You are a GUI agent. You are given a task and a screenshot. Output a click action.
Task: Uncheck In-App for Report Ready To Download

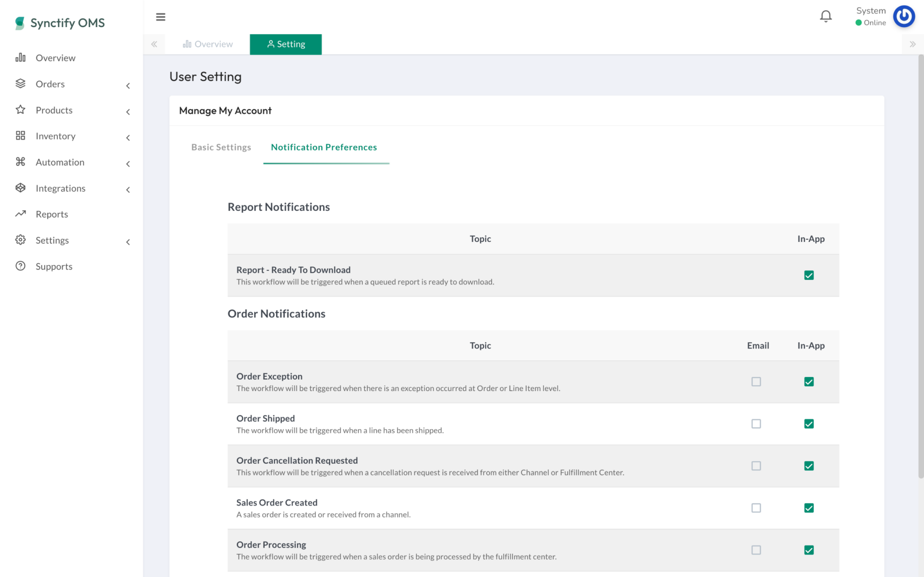pos(809,275)
